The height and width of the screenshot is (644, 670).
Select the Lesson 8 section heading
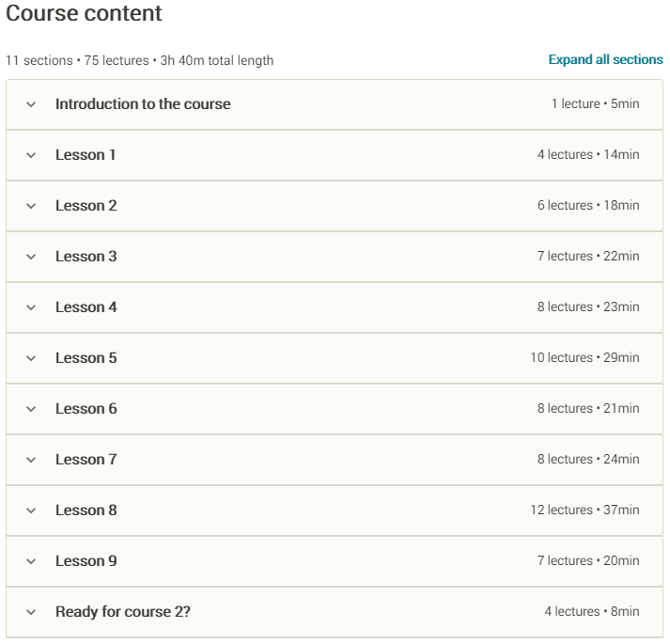coord(86,510)
